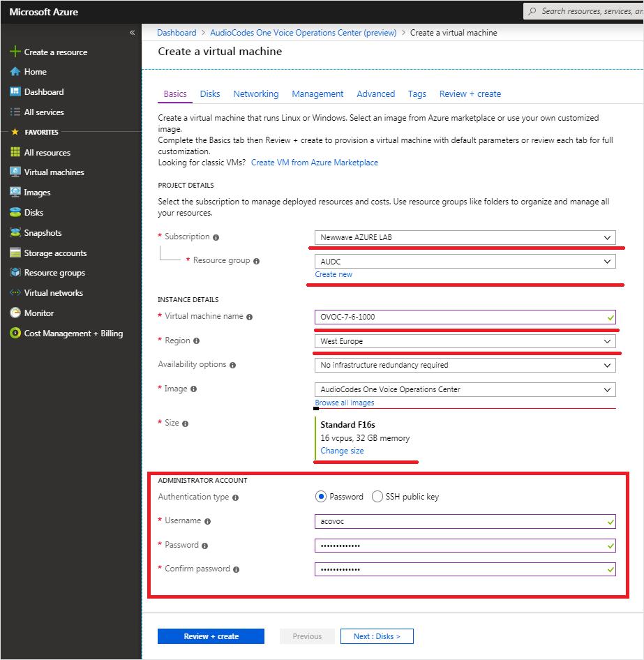This screenshot has height=660, width=644.
Task: Click the Change size link
Action: point(342,451)
